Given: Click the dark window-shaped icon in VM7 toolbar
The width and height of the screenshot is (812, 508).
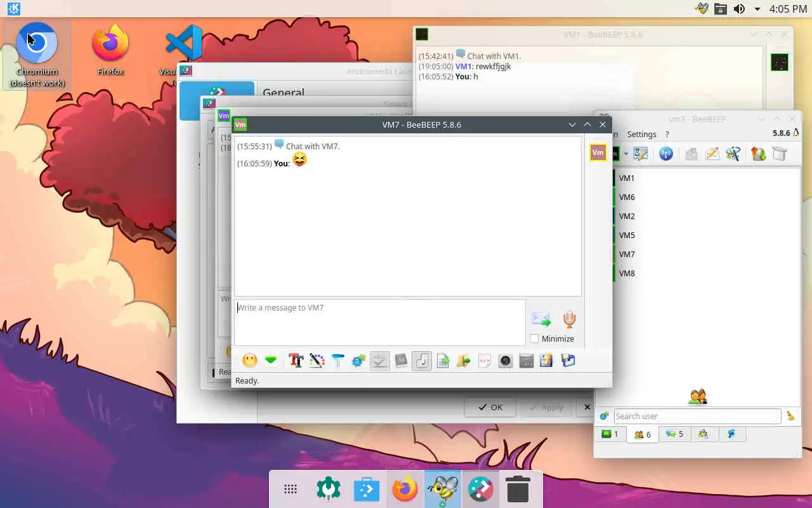Looking at the screenshot, I should tap(527, 361).
